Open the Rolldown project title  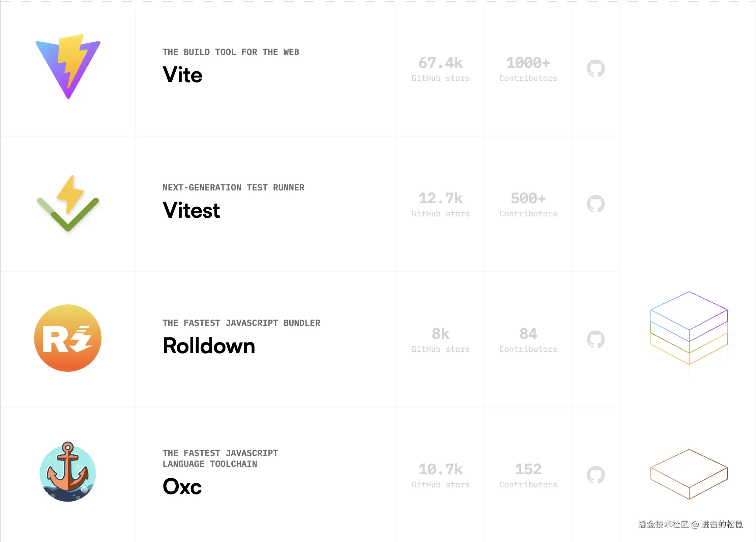pos(209,345)
